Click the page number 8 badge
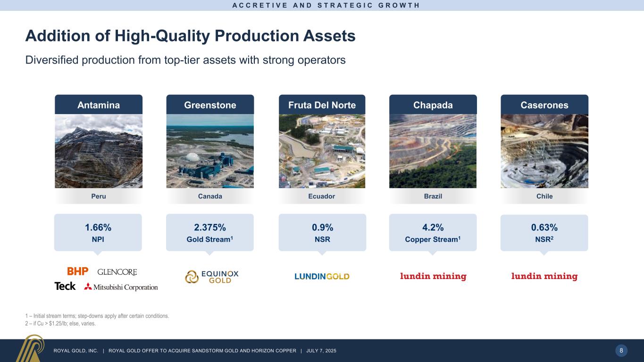Screen dimensions: 644x362 click(x=621, y=350)
